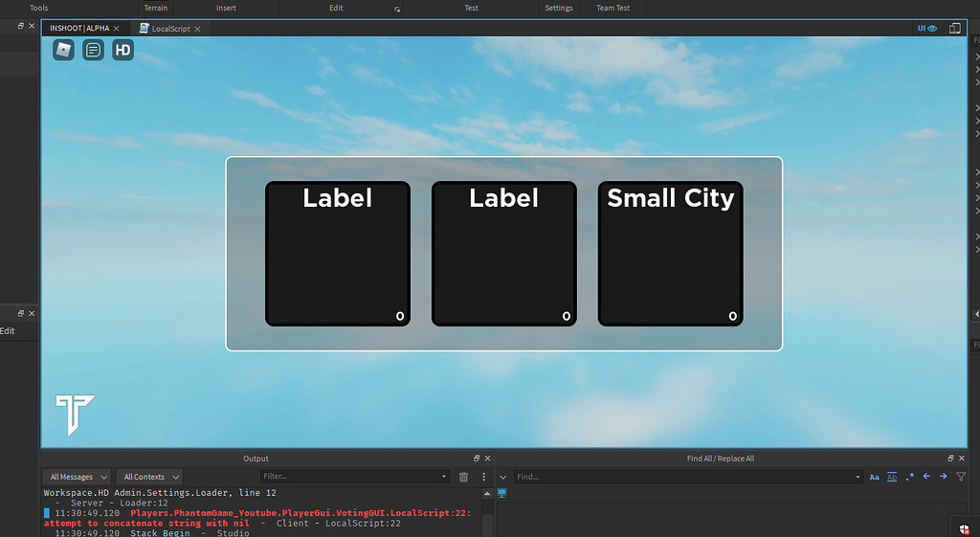Open the Roblox menu icon
980x537 pixels.
point(63,50)
